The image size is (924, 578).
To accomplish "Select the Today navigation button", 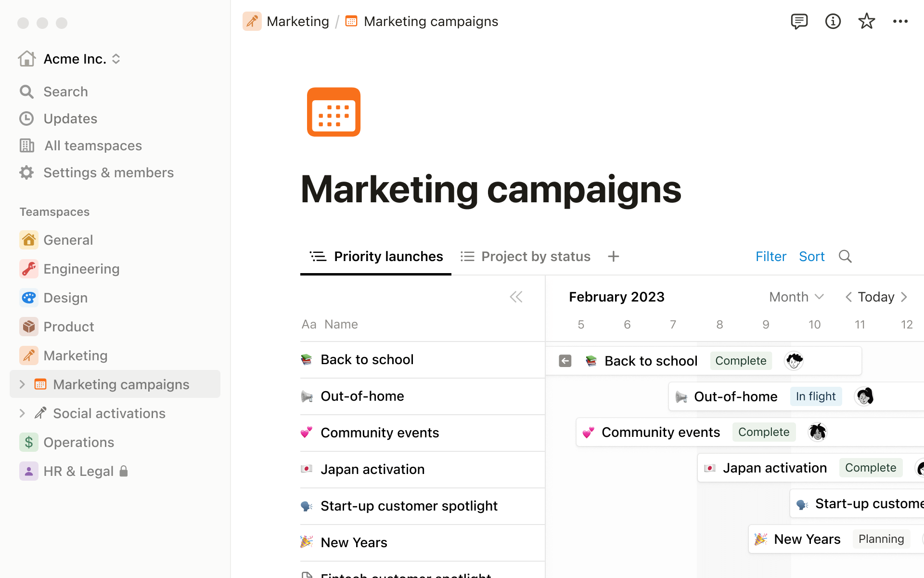I will [x=875, y=296].
